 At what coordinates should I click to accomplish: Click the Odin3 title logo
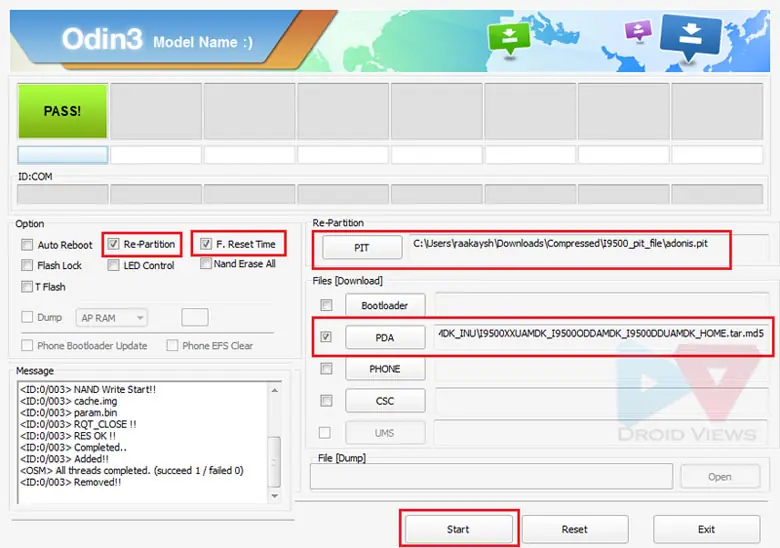[x=102, y=39]
